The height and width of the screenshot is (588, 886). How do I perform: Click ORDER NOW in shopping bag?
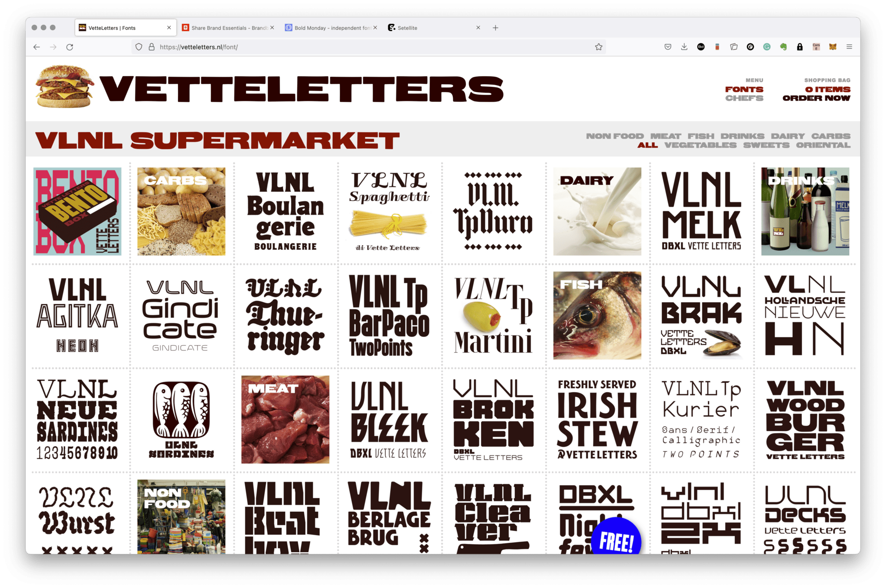coord(816,98)
